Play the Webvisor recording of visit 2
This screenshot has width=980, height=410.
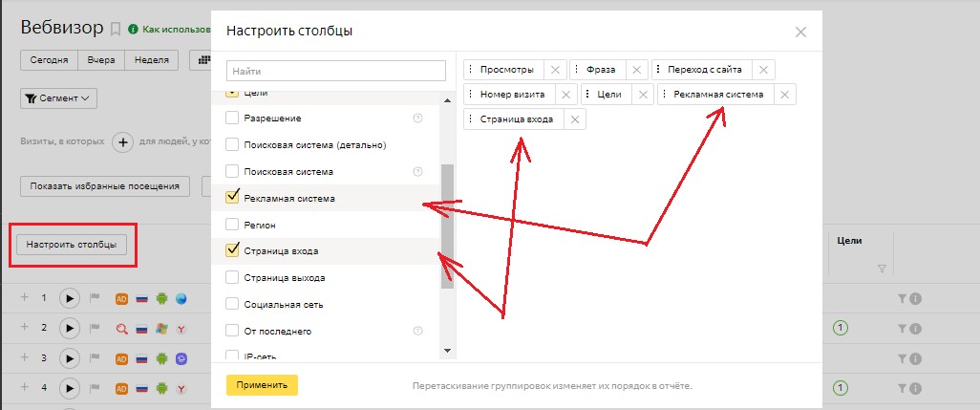70,328
